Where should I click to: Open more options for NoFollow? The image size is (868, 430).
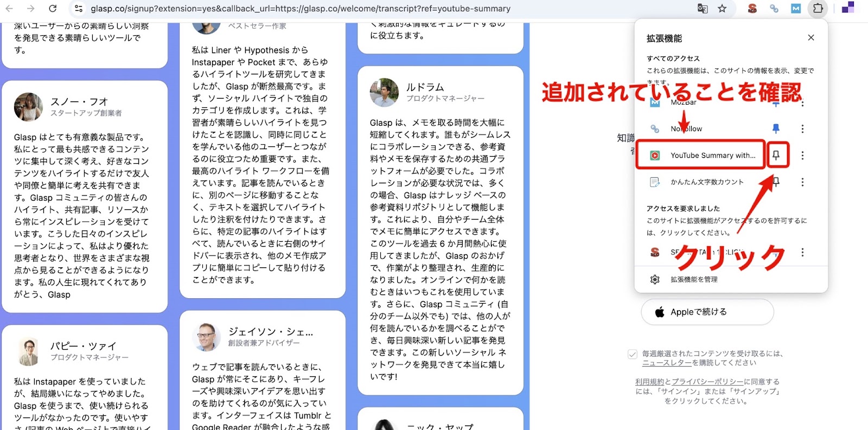point(802,129)
